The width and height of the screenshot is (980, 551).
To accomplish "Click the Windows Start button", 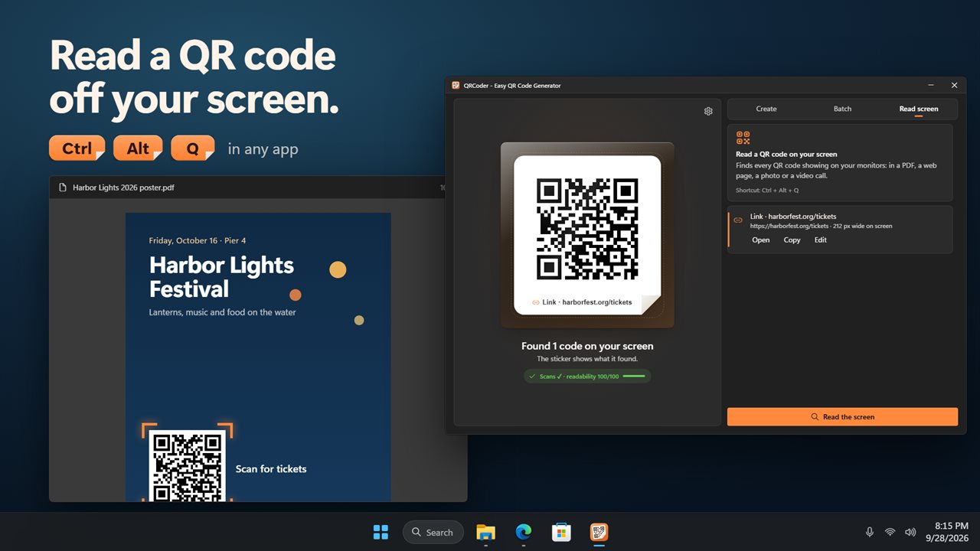I will click(x=381, y=532).
